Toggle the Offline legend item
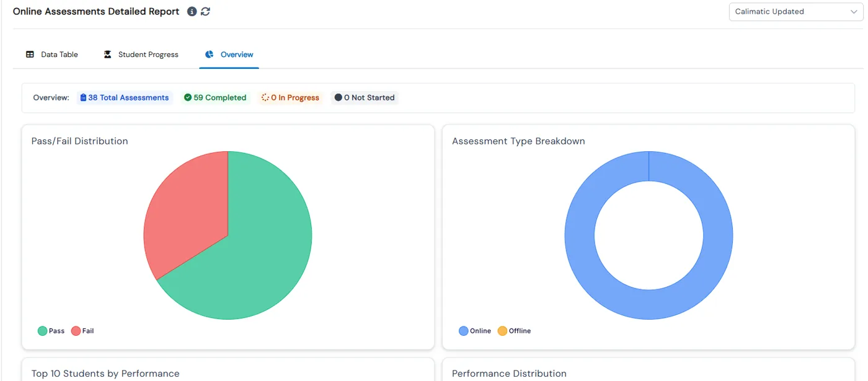This screenshot has height=381, width=868. pos(514,331)
